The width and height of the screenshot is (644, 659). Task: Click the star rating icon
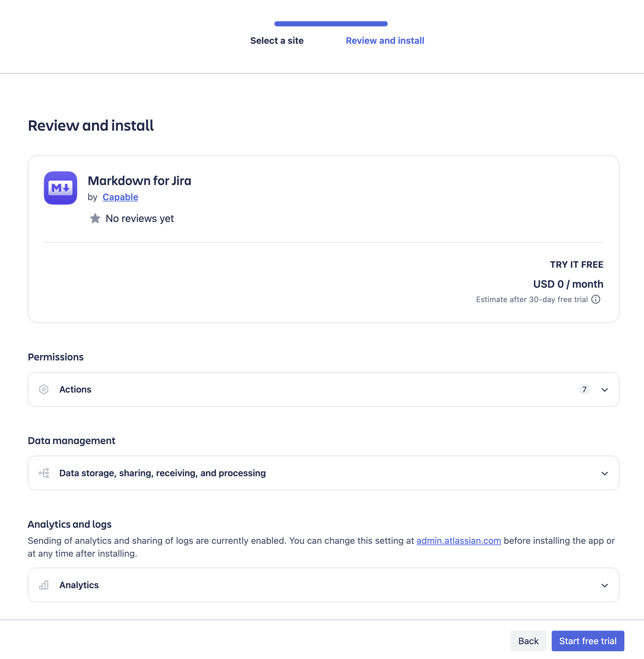click(95, 218)
